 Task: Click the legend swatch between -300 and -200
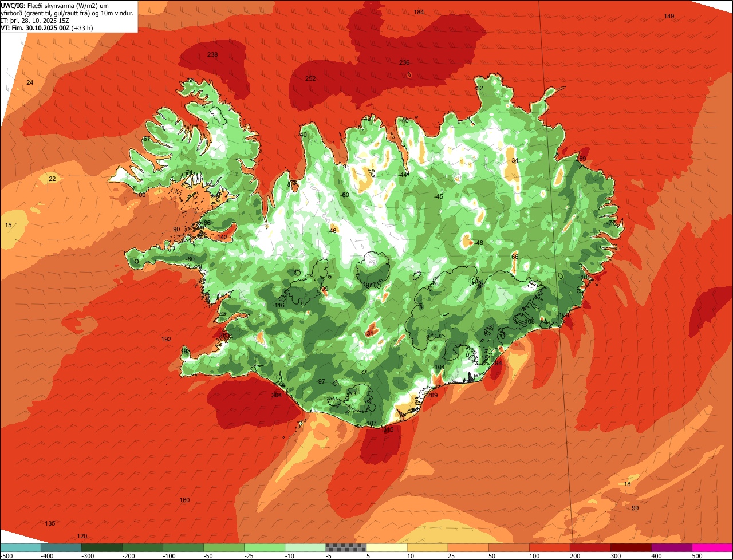(x=101, y=547)
